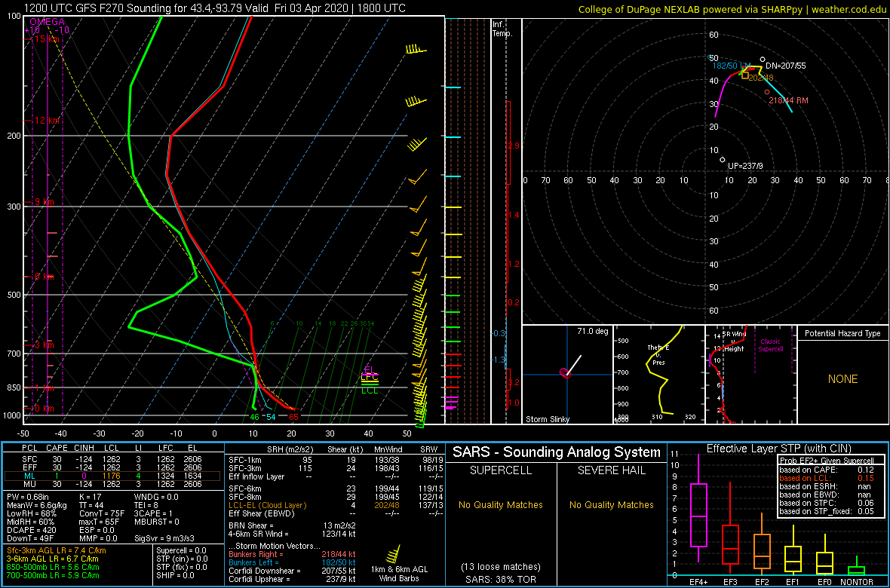890x588 pixels.
Task: Click the SR Wind v. Height plot
Action: [750, 375]
